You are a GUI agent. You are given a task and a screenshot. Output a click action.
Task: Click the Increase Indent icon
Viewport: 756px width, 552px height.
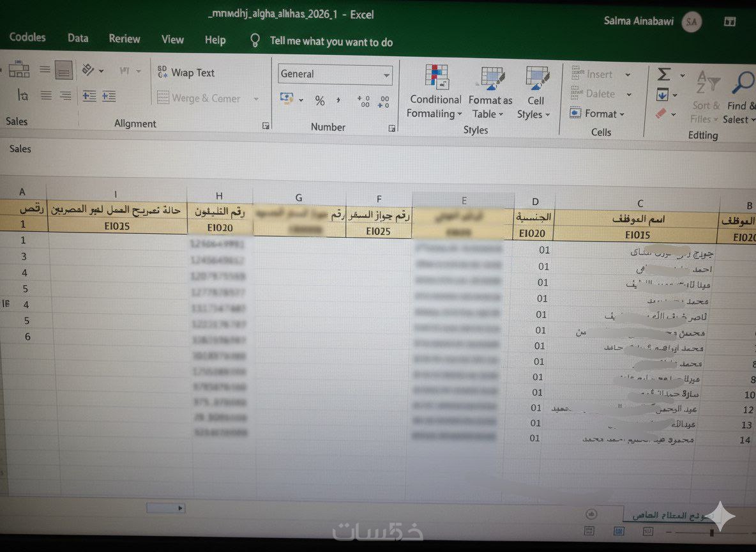coord(109,96)
